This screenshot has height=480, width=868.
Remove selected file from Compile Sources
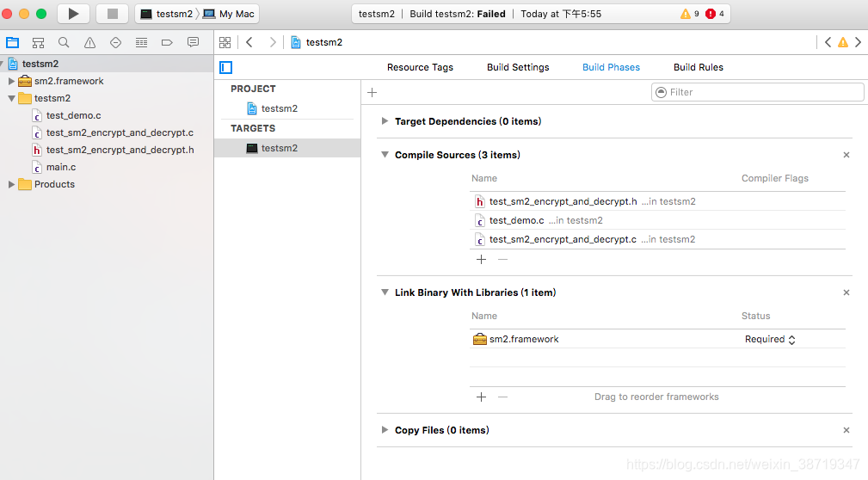coord(502,259)
